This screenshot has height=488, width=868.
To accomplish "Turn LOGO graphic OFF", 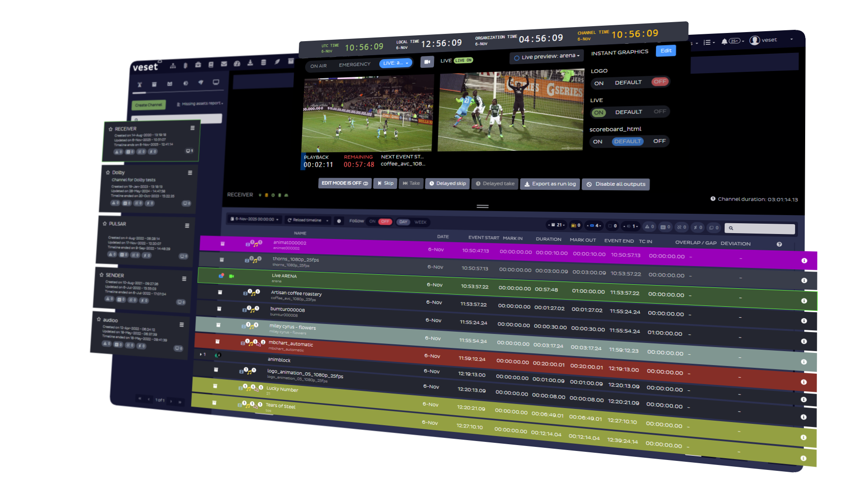I will tap(660, 82).
